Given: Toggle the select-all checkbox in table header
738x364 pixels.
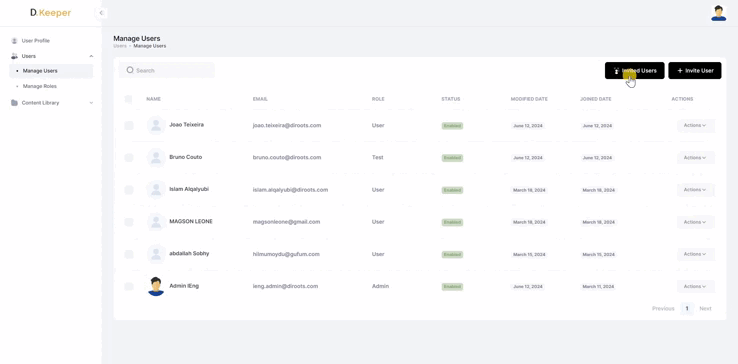Looking at the screenshot, I should tap(128, 99).
